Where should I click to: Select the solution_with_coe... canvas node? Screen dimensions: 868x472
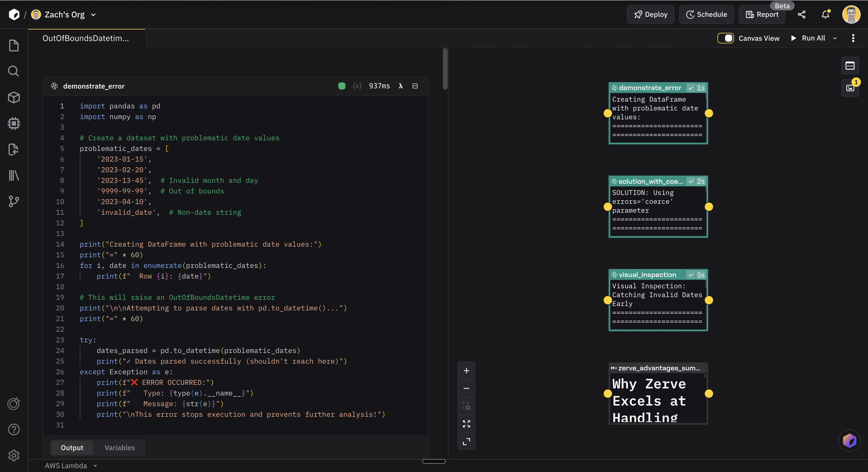click(658, 207)
